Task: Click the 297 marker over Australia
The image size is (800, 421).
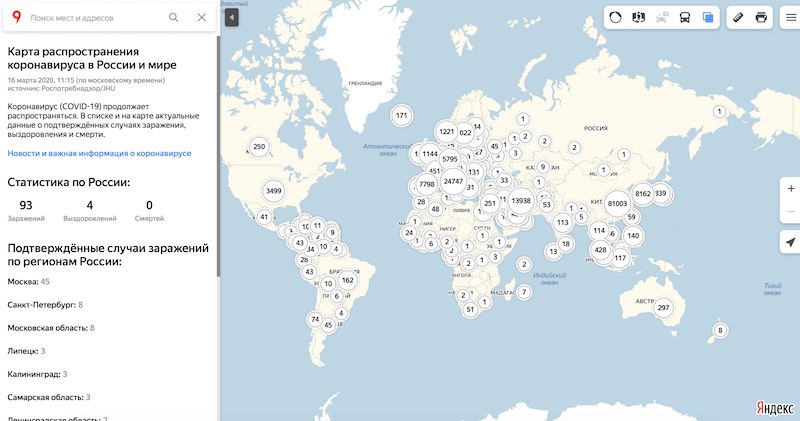Action: (x=663, y=308)
